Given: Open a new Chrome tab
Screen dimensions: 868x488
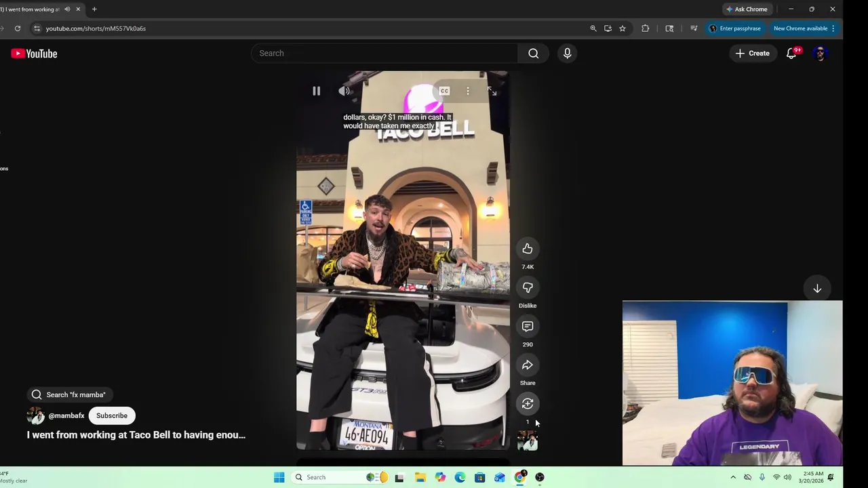Looking at the screenshot, I should (94, 9).
